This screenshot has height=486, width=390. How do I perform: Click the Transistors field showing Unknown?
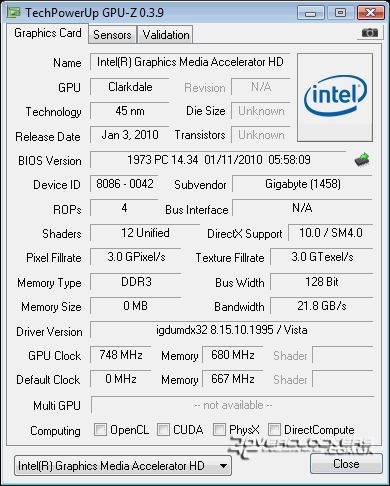(261, 135)
